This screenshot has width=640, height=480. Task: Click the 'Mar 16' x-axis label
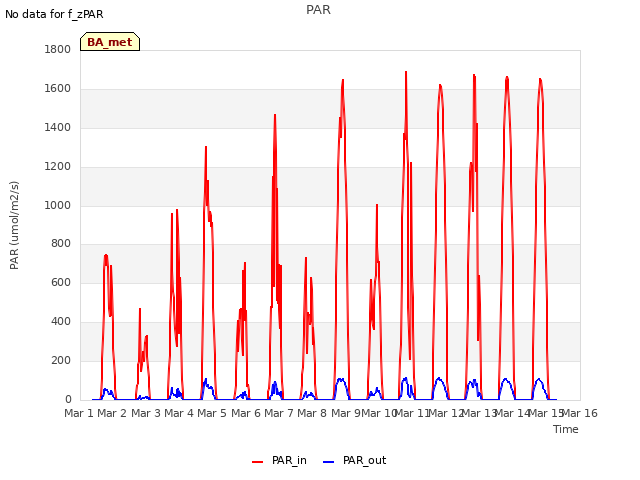580,413
